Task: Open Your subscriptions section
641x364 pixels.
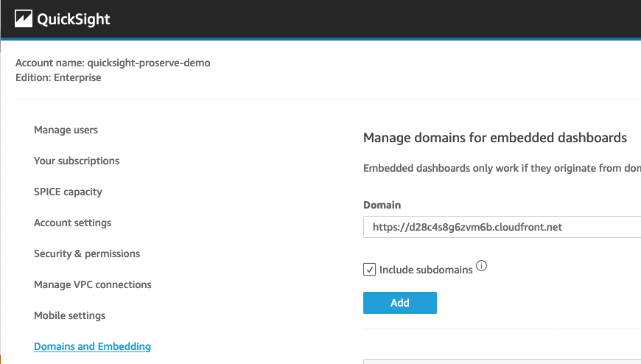Action: [x=77, y=161]
